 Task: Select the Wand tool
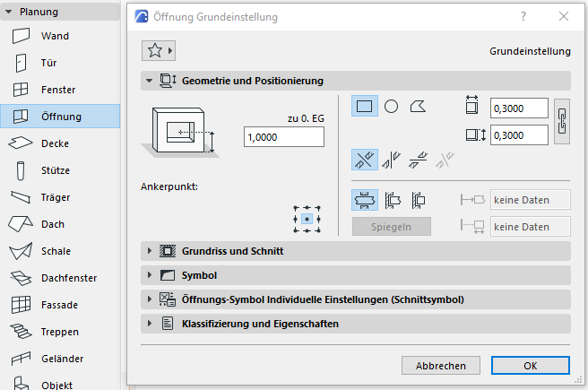(55, 36)
